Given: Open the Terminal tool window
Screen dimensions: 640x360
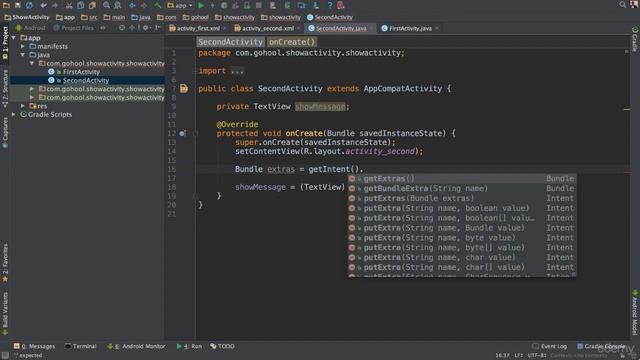Looking at the screenshot, I should click(81, 346).
